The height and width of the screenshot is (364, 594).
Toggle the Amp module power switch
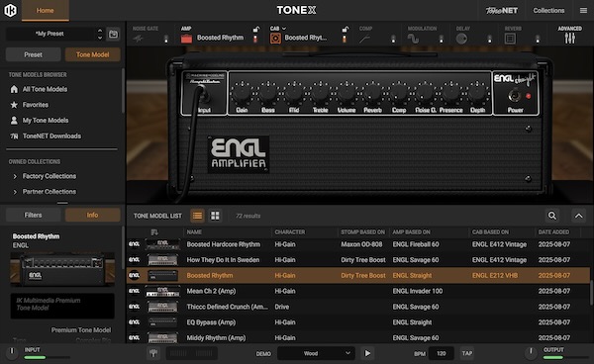click(x=255, y=39)
